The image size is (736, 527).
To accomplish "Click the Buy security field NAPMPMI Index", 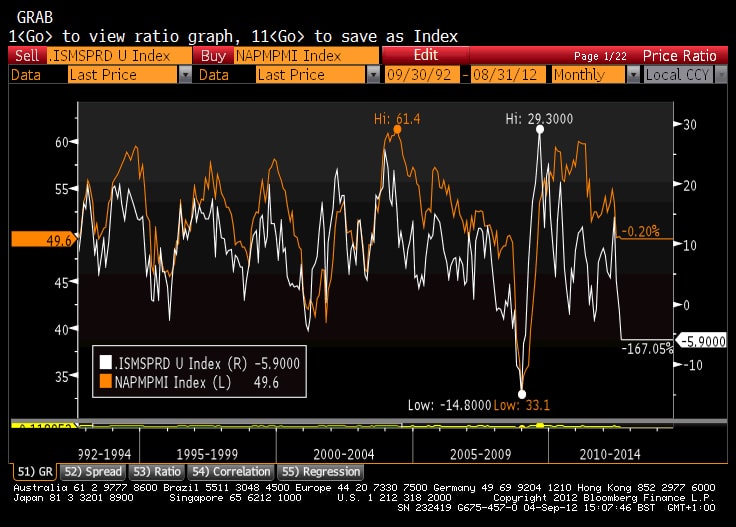I will click(x=306, y=56).
